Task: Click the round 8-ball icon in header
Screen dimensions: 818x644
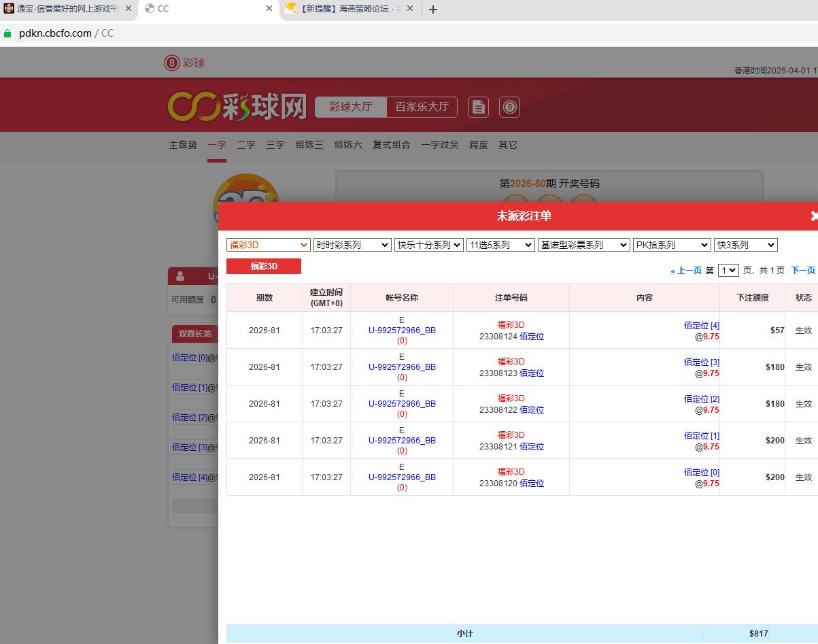Action: tap(509, 107)
